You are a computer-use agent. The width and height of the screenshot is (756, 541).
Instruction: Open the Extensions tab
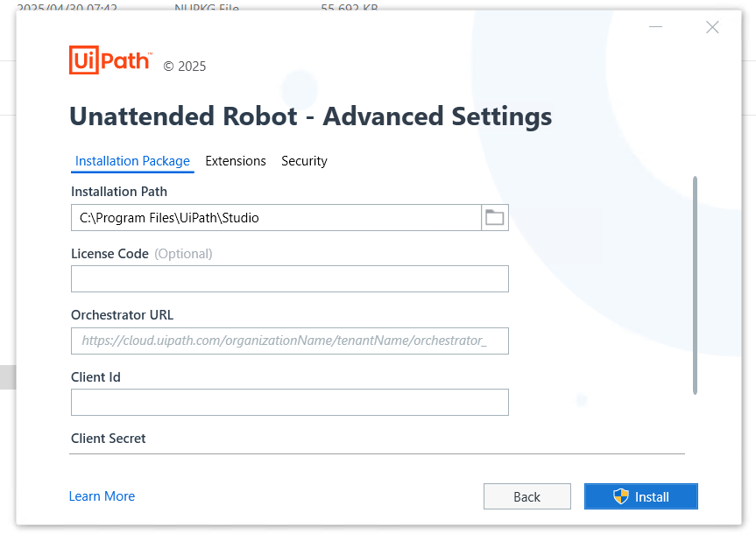(236, 161)
